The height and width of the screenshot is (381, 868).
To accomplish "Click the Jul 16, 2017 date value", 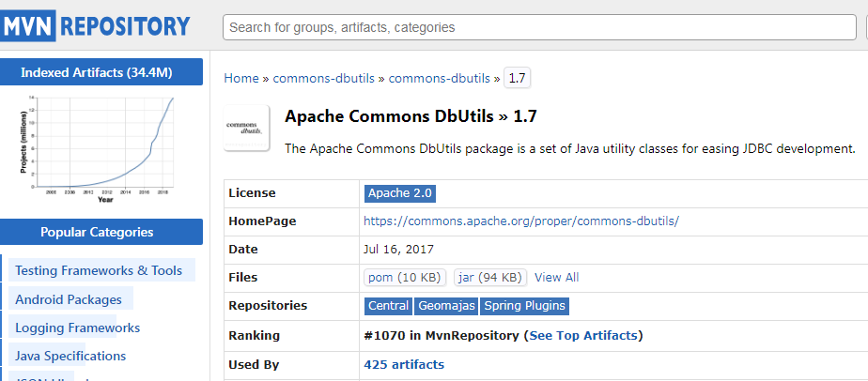I will [398, 250].
